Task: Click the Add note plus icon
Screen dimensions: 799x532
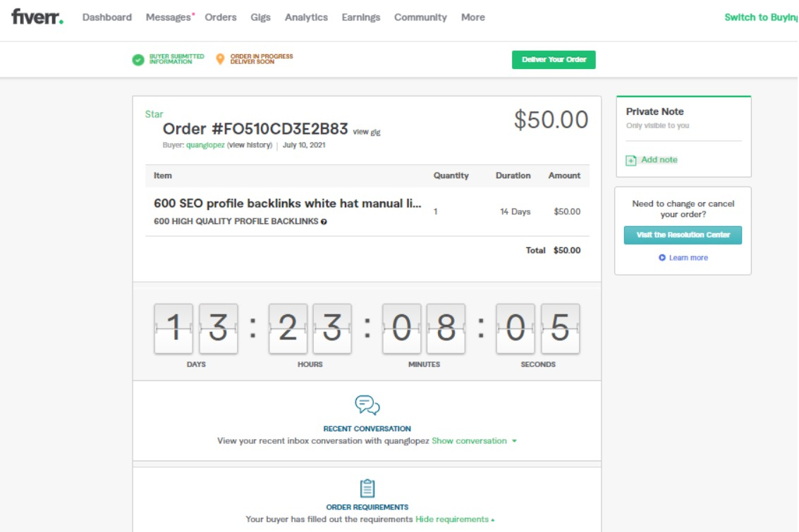Action: (x=631, y=161)
